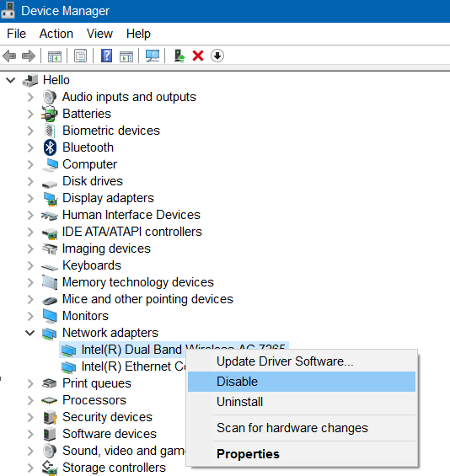Expand the Bluetooth category chevron
450x476 pixels.
(30, 147)
